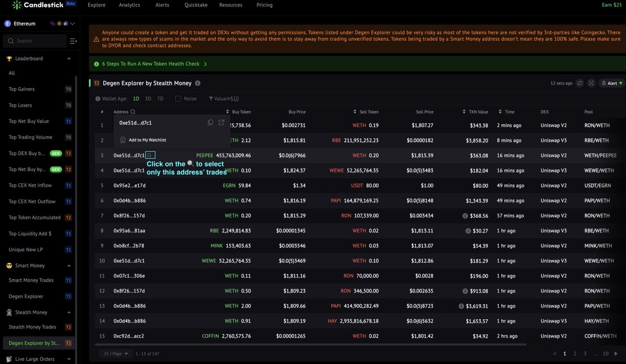Copy the 0xe51d...d7c1 address in popup
The height and width of the screenshot is (364, 626).
[x=210, y=123]
